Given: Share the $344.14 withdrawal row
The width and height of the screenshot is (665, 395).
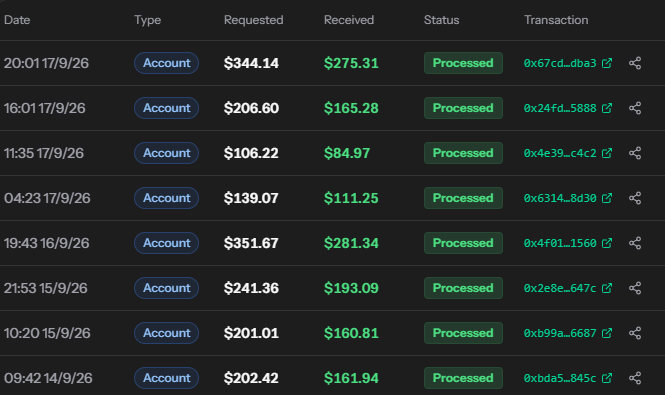Looking at the screenshot, I should (x=635, y=63).
